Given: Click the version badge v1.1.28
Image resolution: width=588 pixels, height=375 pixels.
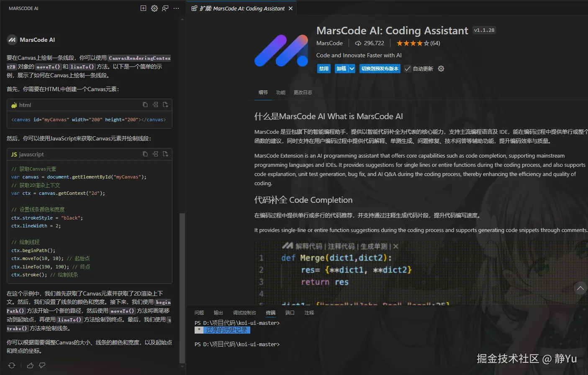Looking at the screenshot, I should click(x=484, y=30).
